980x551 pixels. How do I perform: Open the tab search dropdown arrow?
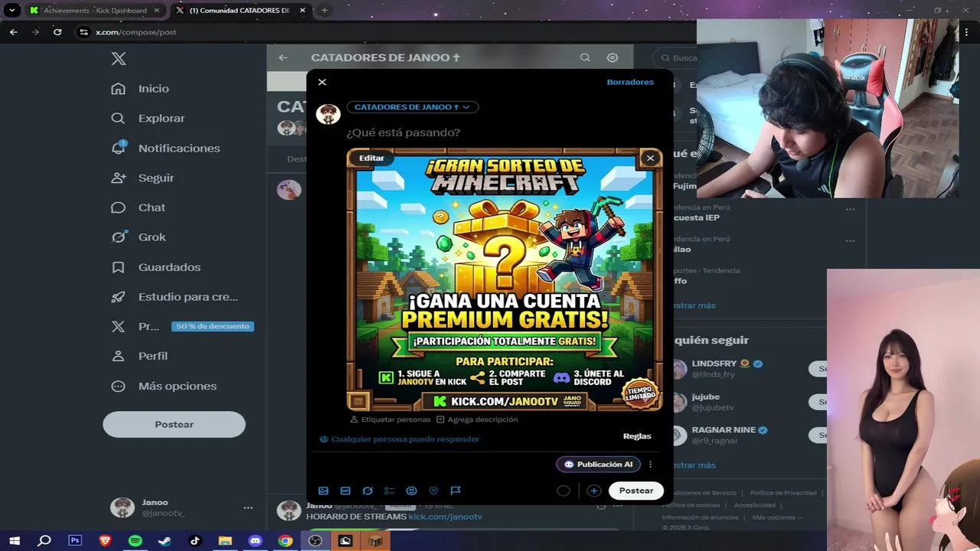tap(12, 11)
